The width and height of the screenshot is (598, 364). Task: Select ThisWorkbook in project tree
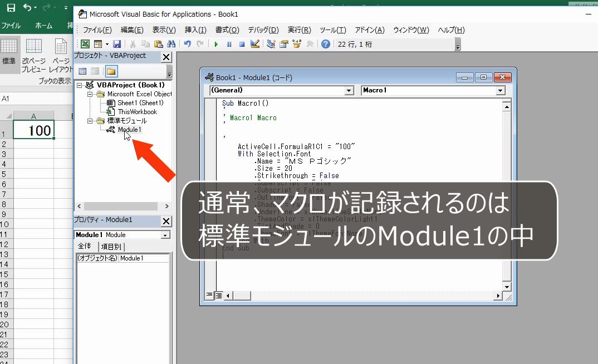pos(138,112)
